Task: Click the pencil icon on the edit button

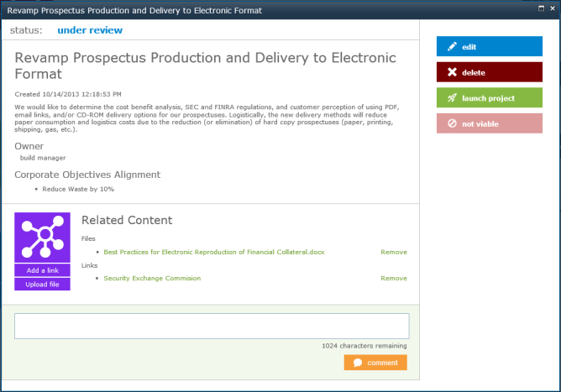Action: click(x=452, y=47)
